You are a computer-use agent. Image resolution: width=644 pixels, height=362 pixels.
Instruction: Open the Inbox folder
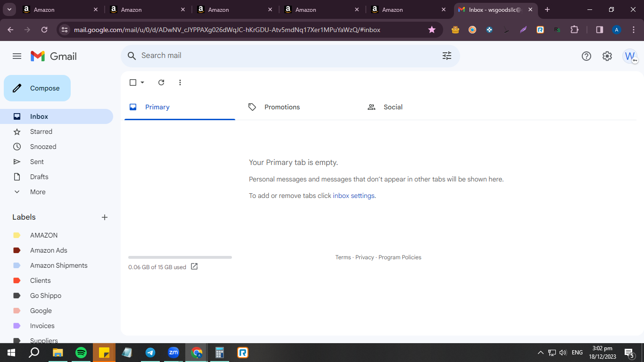tap(57, 116)
